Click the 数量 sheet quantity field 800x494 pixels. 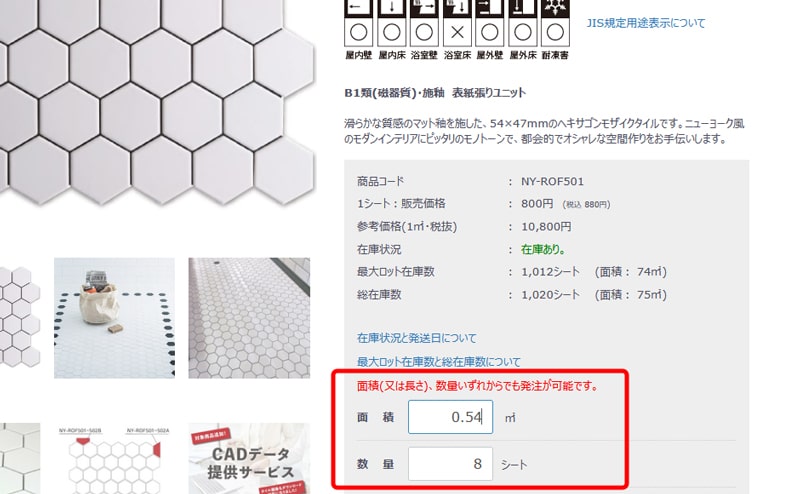click(x=451, y=464)
